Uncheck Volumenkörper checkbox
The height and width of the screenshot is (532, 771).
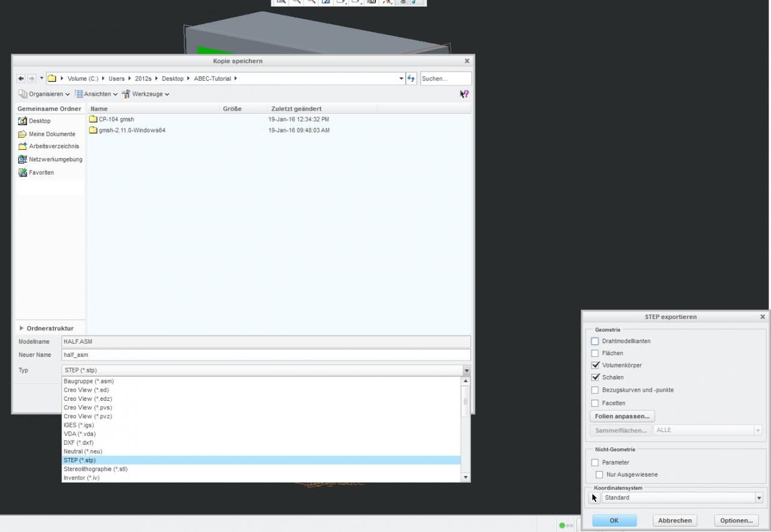pyautogui.click(x=595, y=365)
